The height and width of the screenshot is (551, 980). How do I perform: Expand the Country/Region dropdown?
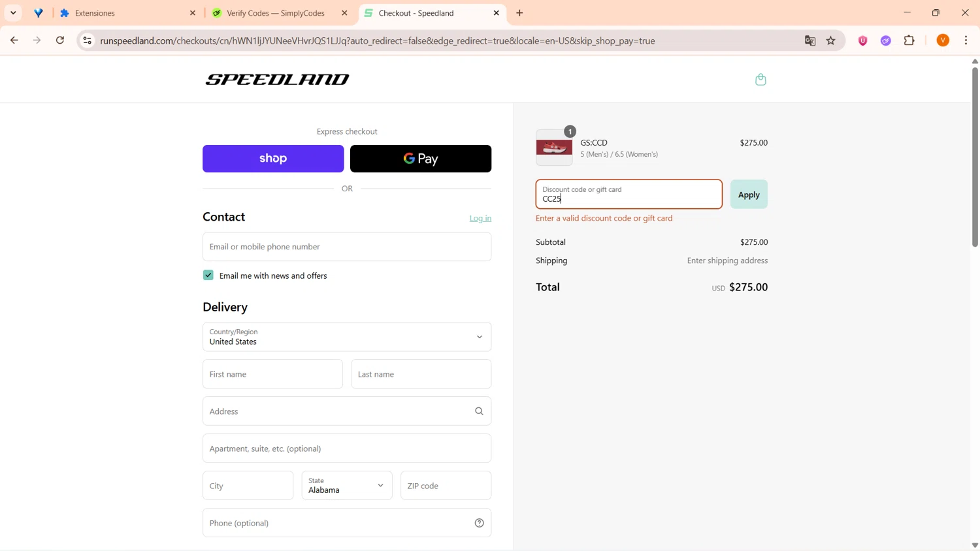pos(347,337)
